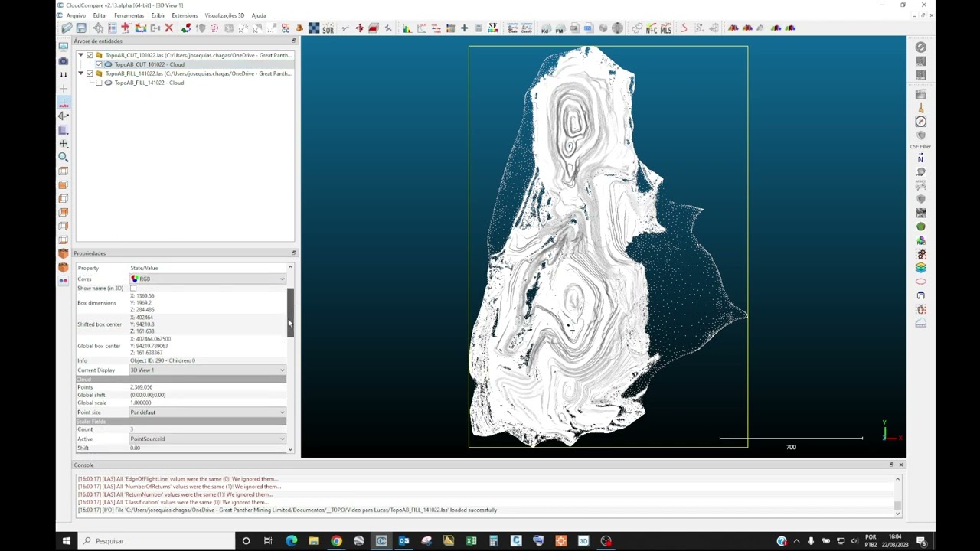Open the Active PointSourceId dropdown
The width and height of the screenshot is (980, 551).
pos(207,439)
